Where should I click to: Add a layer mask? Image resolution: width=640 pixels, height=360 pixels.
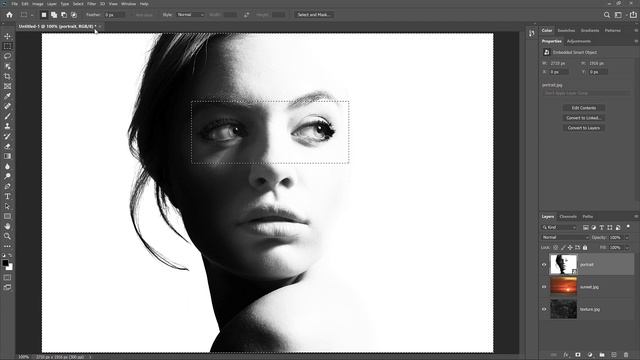[x=578, y=355]
